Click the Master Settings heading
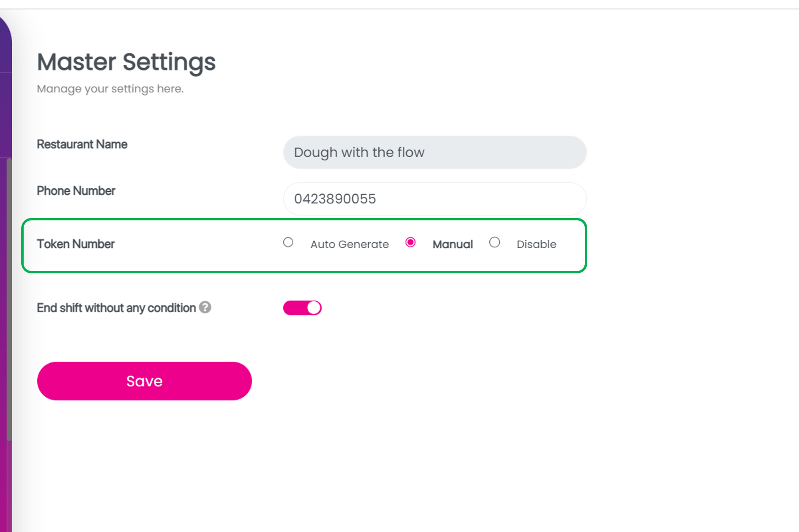Screen dimensions: 799x532 126,61
